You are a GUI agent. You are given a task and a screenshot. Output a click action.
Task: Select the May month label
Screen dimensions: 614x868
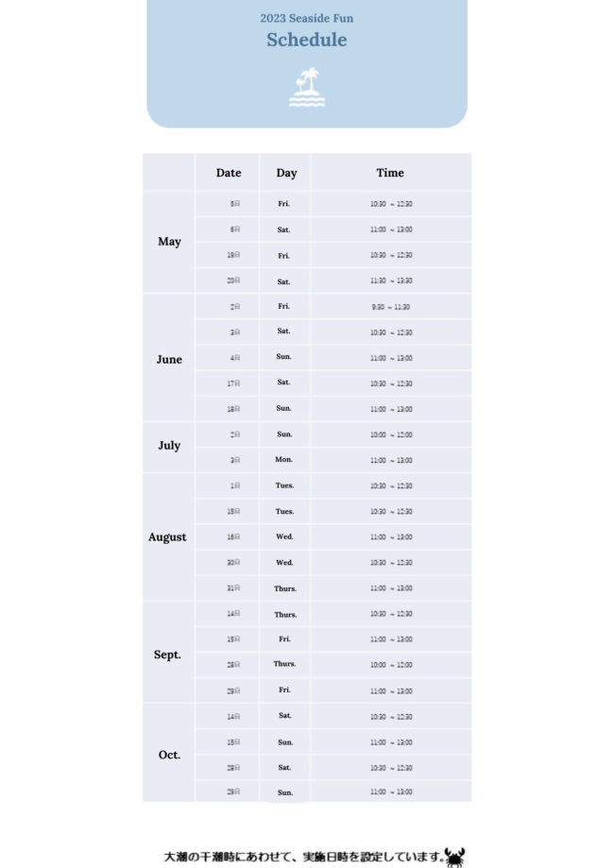pos(170,242)
